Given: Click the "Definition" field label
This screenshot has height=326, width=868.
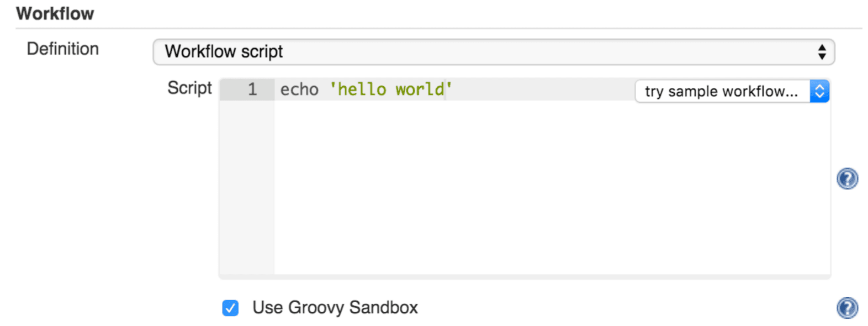Looking at the screenshot, I should (x=63, y=49).
